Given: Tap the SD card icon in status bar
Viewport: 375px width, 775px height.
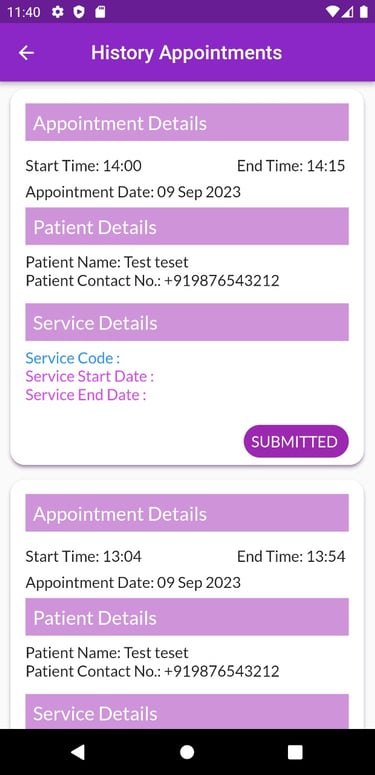Looking at the screenshot, I should (x=100, y=12).
